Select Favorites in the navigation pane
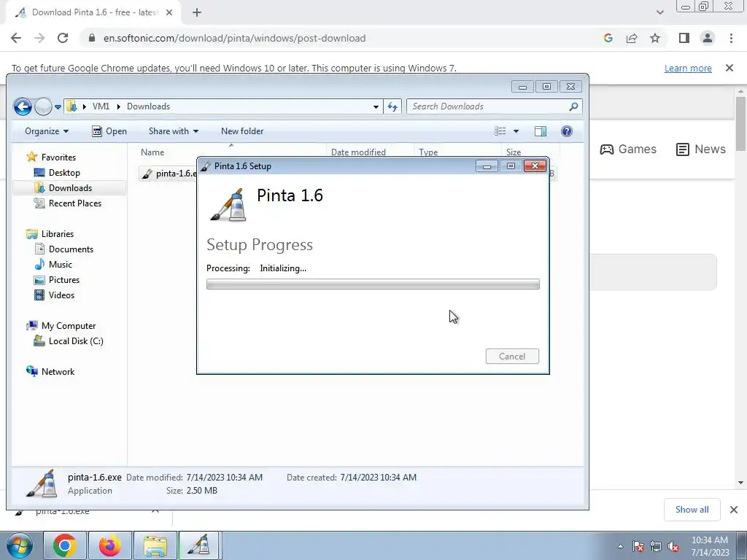The height and width of the screenshot is (560, 747). [58, 157]
